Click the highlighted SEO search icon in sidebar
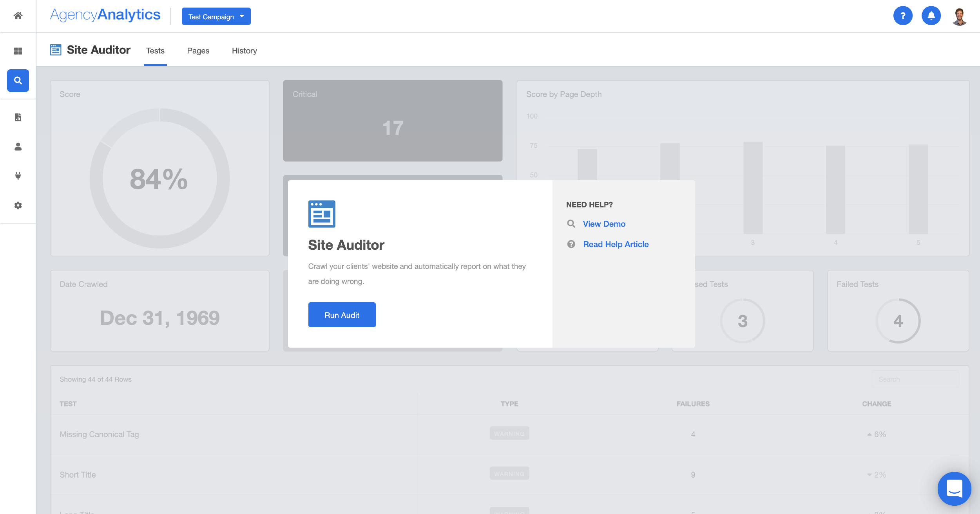The width and height of the screenshot is (980, 514). click(x=18, y=81)
